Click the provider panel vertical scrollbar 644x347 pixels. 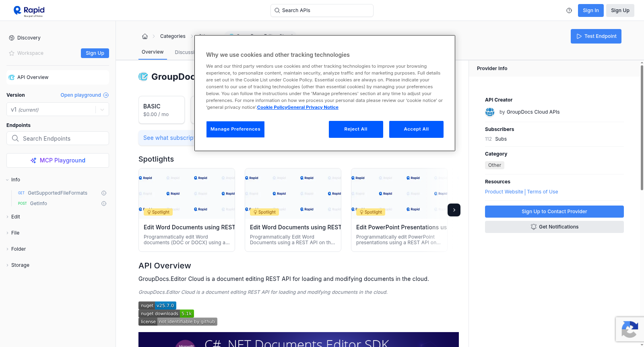642,127
